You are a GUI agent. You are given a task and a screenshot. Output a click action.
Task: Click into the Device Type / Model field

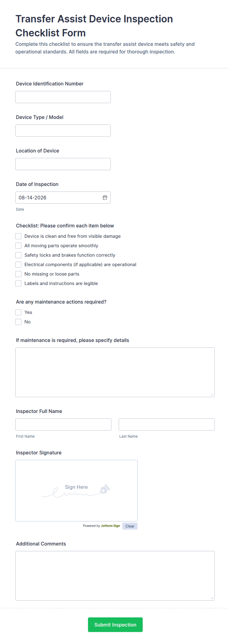click(x=63, y=130)
